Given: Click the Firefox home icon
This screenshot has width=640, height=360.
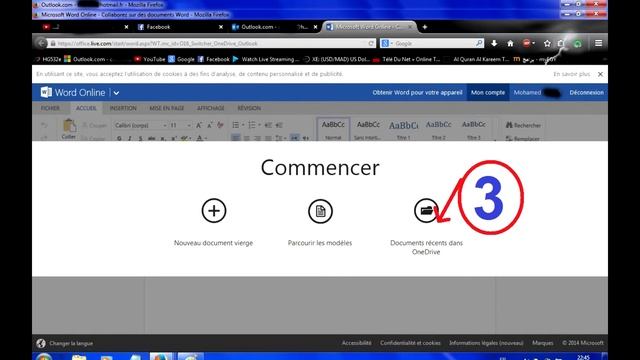Looking at the screenshot, I should pyautogui.click(x=510, y=43).
